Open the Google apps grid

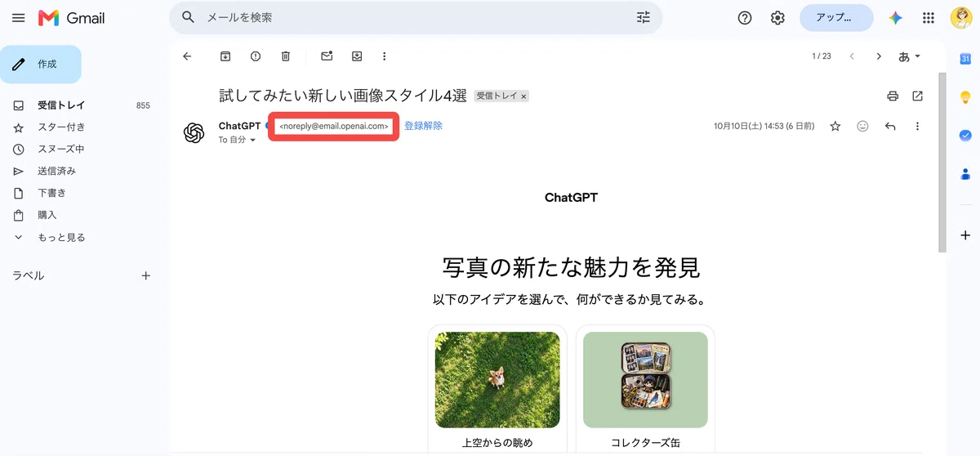coord(929,18)
